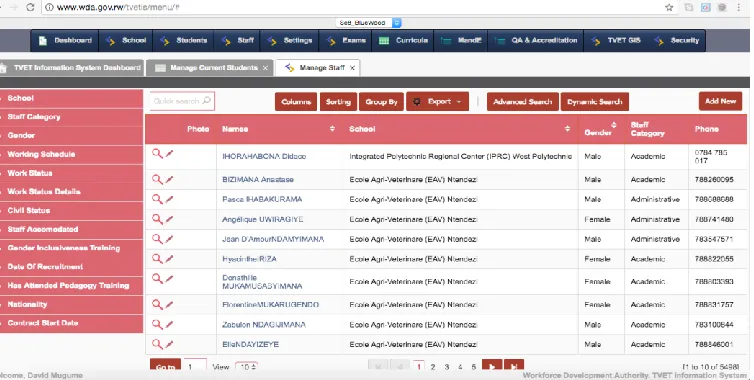Click Add New staff button
The width and height of the screenshot is (754, 380).
(x=720, y=101)
